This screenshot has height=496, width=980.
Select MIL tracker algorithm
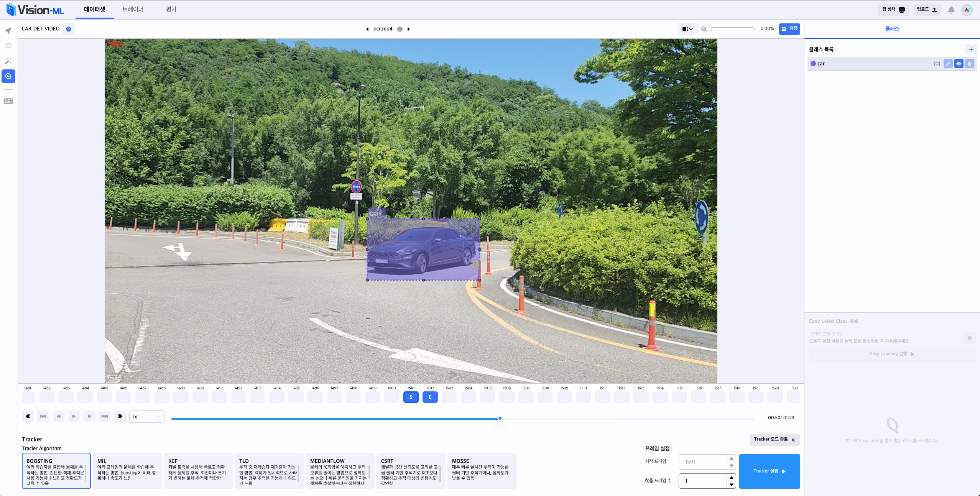click(127, 471)
